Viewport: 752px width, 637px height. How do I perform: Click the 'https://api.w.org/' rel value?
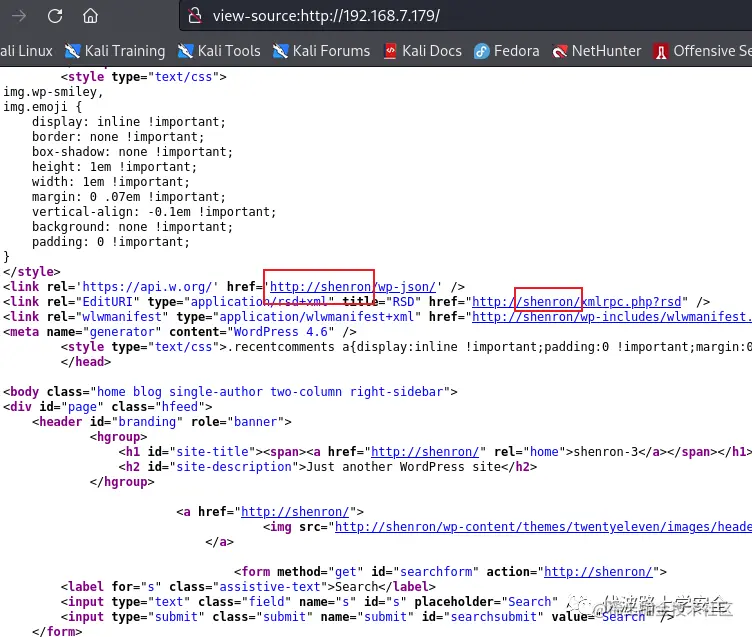pos(147,287)
